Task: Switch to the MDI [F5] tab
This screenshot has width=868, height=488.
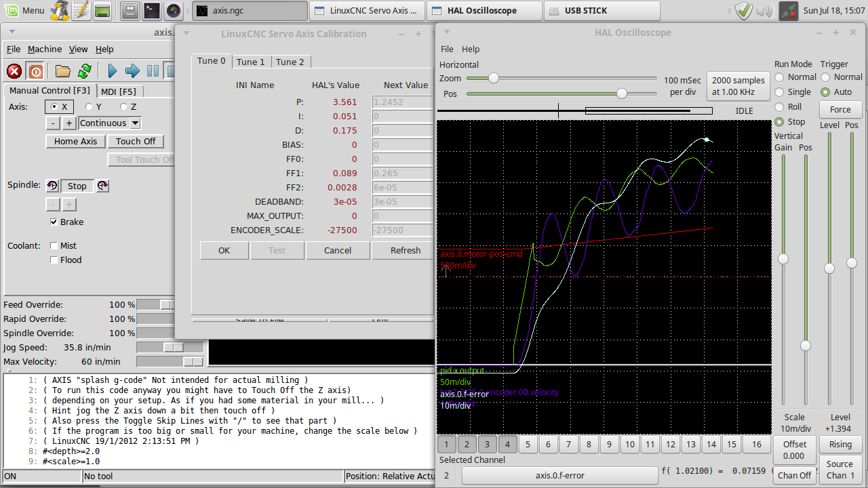Action: 119,91
